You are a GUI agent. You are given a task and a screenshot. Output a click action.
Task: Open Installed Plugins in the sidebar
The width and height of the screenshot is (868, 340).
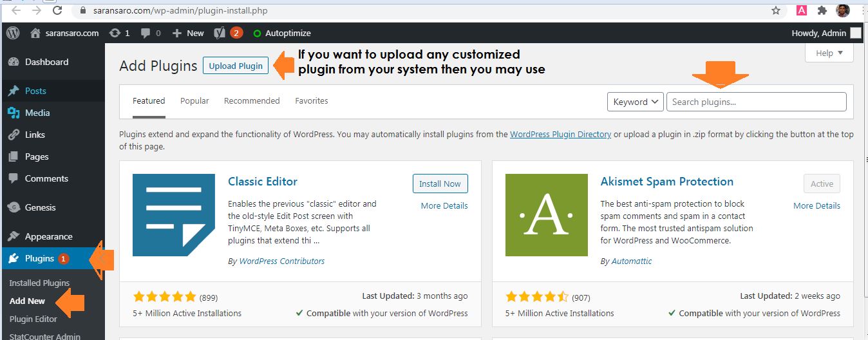39,283
